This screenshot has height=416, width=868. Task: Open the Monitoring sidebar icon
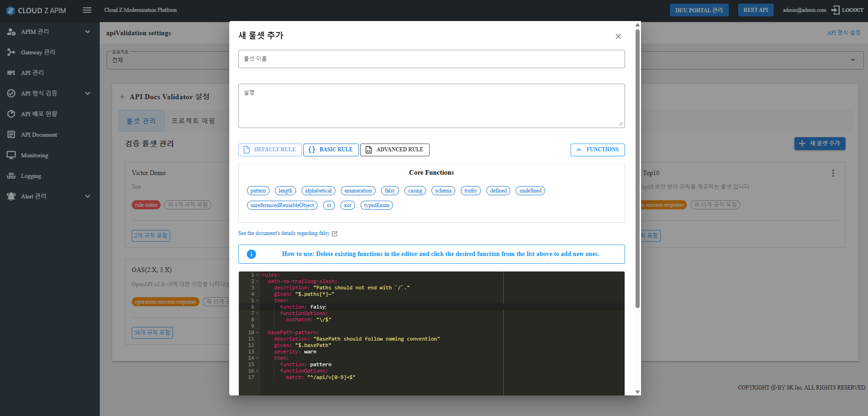tap(11, 155)
